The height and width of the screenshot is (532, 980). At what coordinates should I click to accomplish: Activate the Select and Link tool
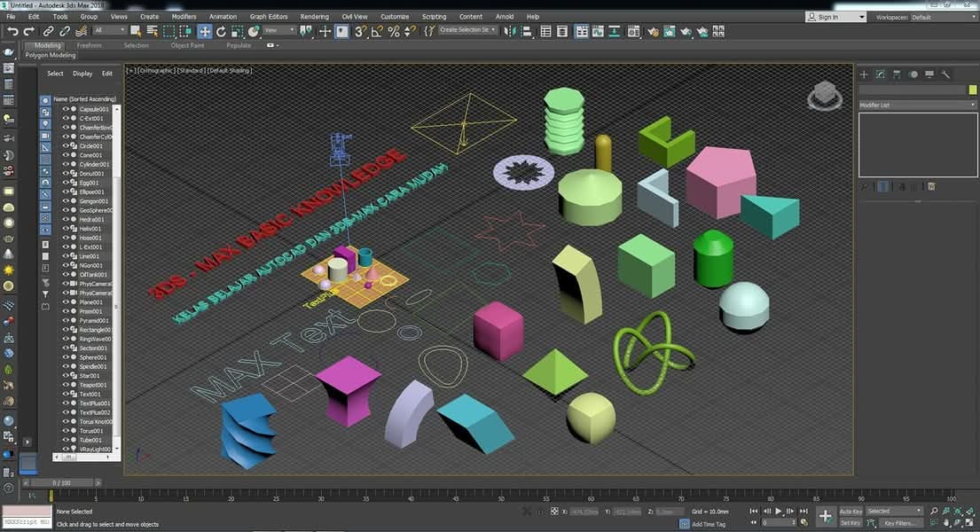pyautogui.click(x=48, y=31)
